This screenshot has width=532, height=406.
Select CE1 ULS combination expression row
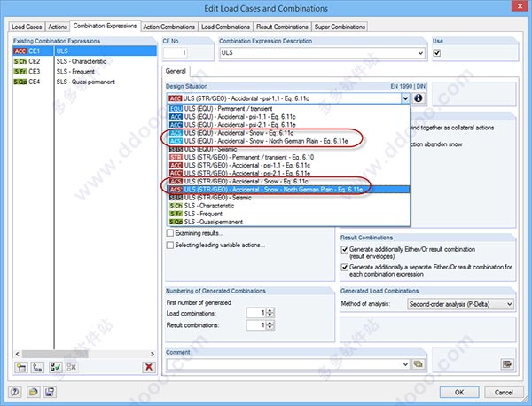pyautogui.click(x=85, y=51)
